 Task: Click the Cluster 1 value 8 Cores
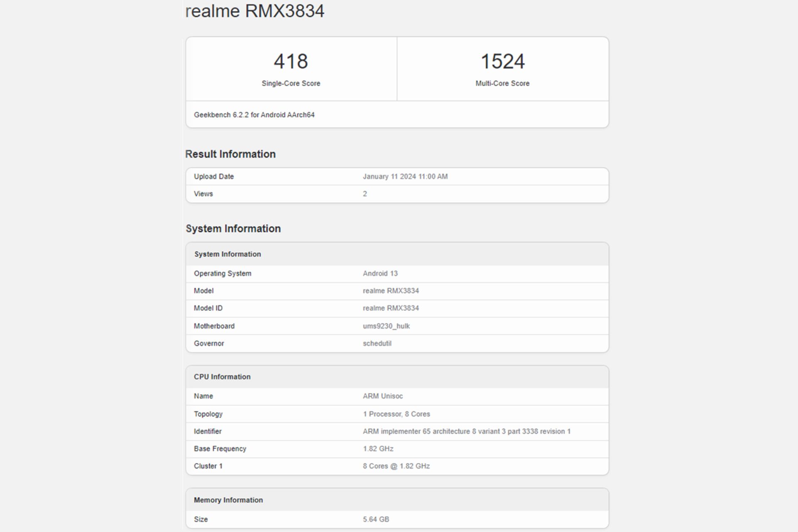(396, 466)
